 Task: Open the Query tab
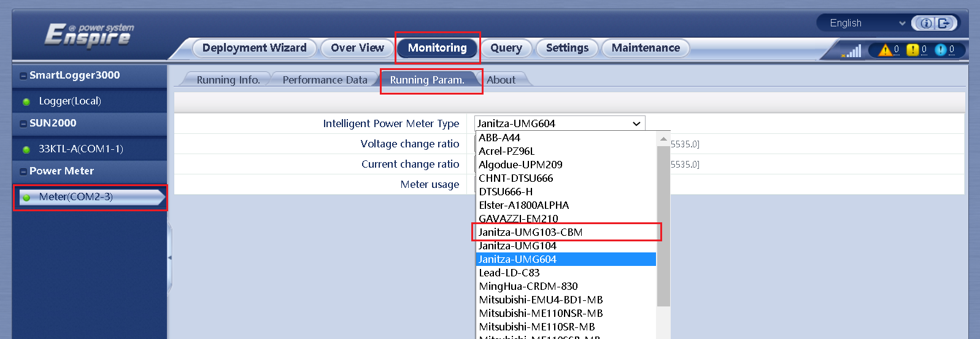506,48
